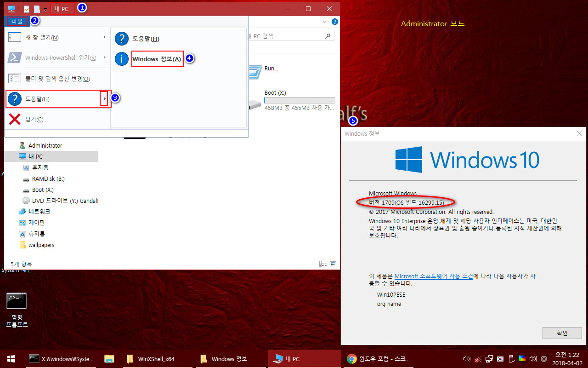This screenshot has height=368, width=588.
Task: Choose 폴더 및 검색 옵션 변경(O)
Action: coord(57,79)
